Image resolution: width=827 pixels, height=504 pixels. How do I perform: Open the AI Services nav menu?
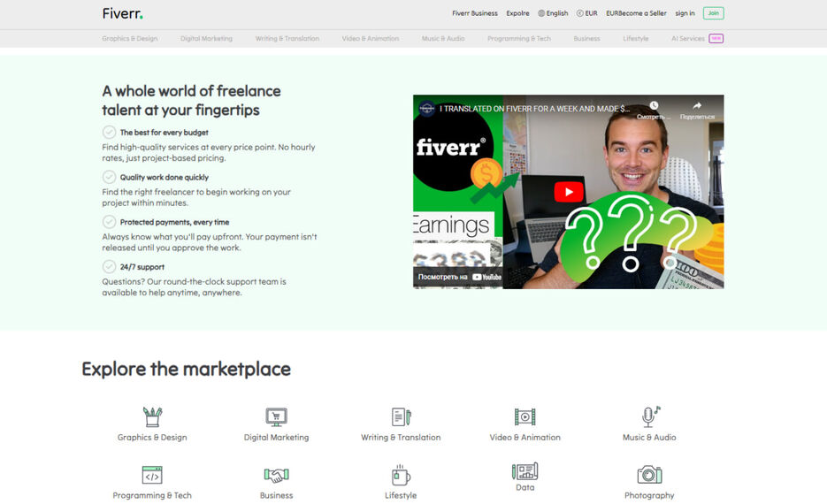[x=688, y=39]
